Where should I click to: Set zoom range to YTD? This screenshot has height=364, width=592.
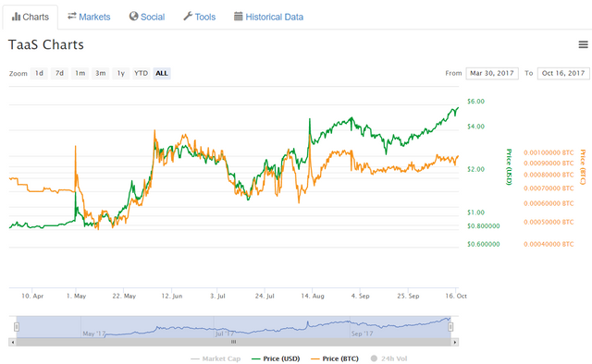(142, 73)
